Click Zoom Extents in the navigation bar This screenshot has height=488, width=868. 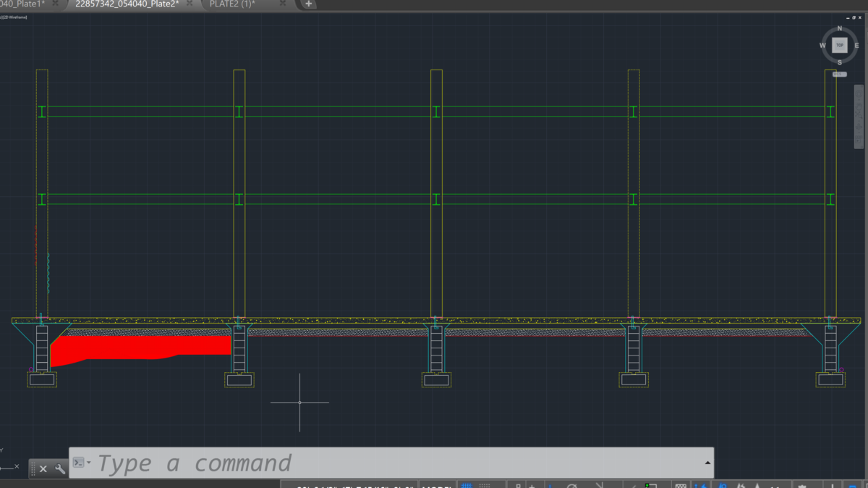(x=859, y=117)
